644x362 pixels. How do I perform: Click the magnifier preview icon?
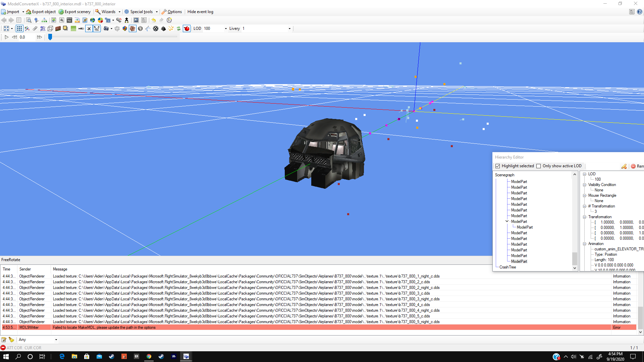click(x=29, y=20)
